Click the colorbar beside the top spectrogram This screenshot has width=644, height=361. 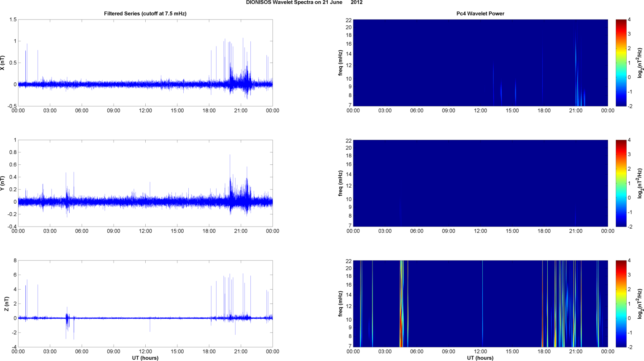(x=621, y=63)
